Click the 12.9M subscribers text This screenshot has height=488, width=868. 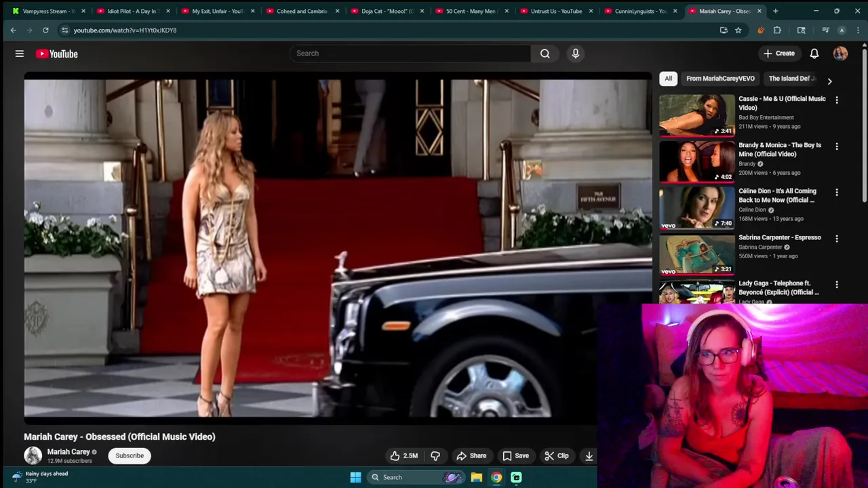69,461
